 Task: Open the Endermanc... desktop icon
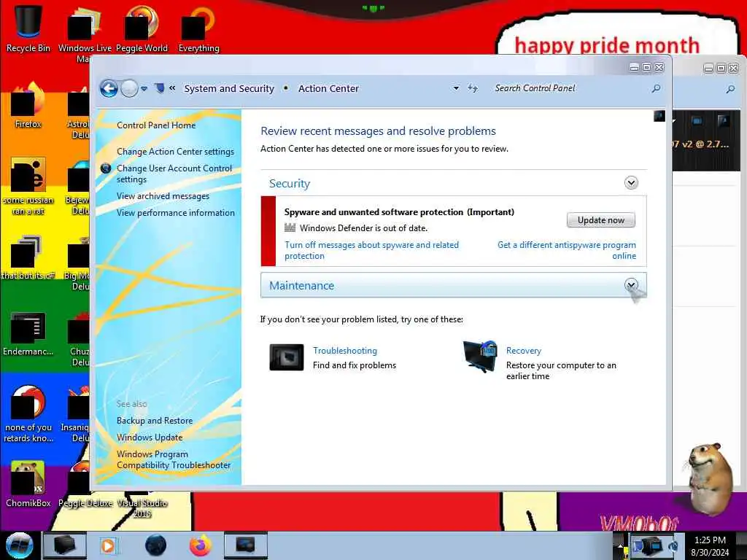click(x=28, y=333)
